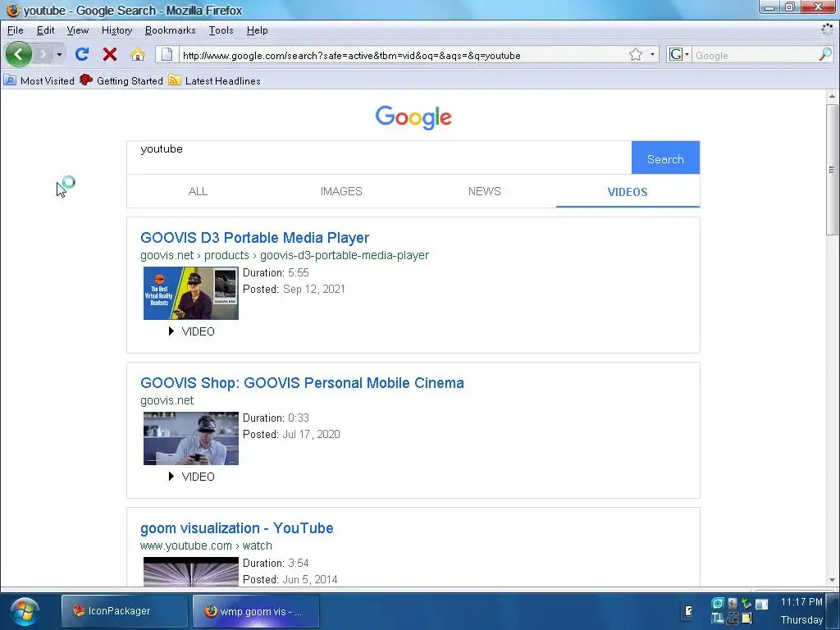
Task: Click the vertical scrollbar thumb
Action: pyautogui.click(x=832, y=169)
